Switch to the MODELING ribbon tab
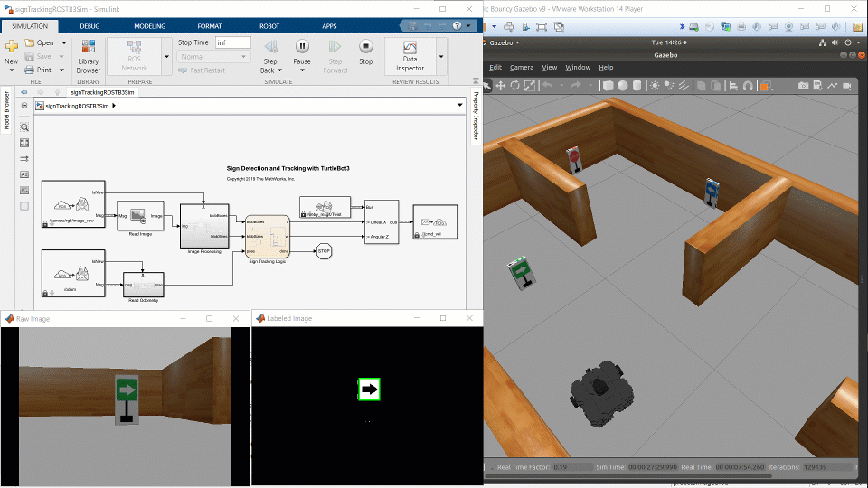 (150, 26)
